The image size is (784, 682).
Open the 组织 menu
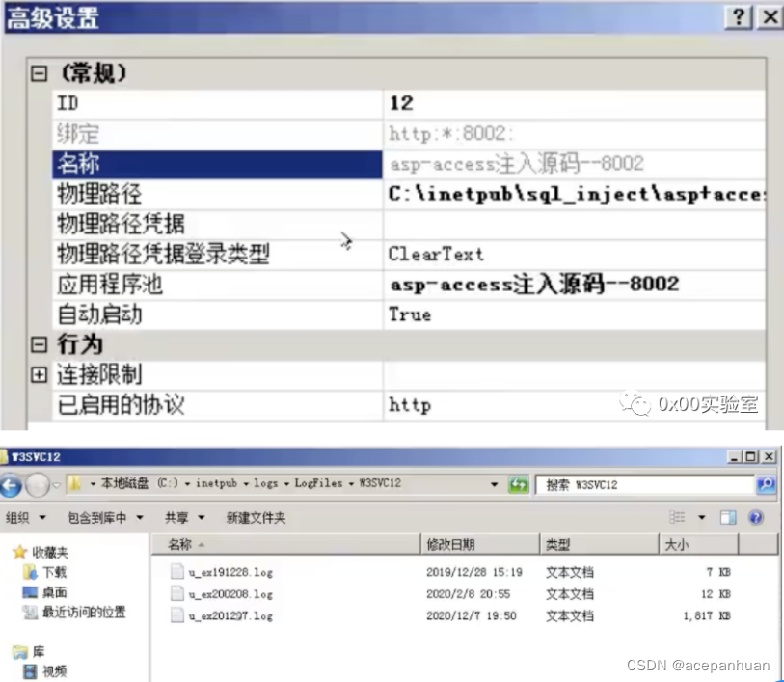[x=19, y=517]
